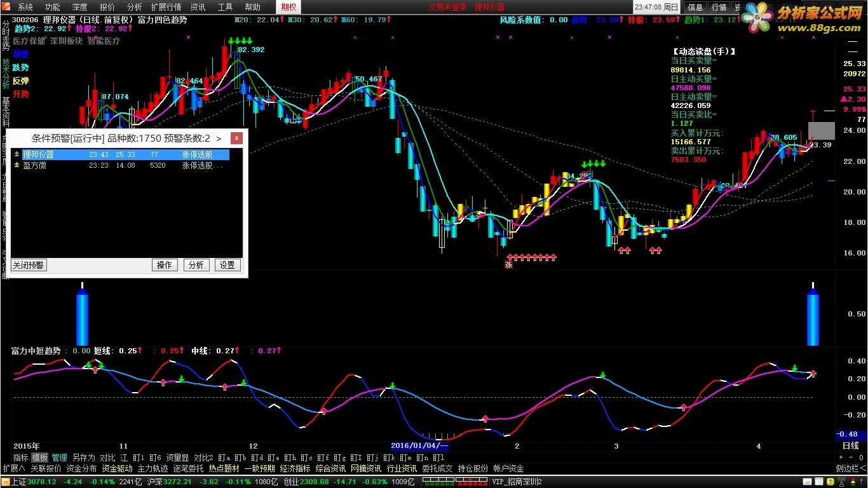Click the 深圳板块 sector label
Screen dimensions: 868x488
click(67, 41)
